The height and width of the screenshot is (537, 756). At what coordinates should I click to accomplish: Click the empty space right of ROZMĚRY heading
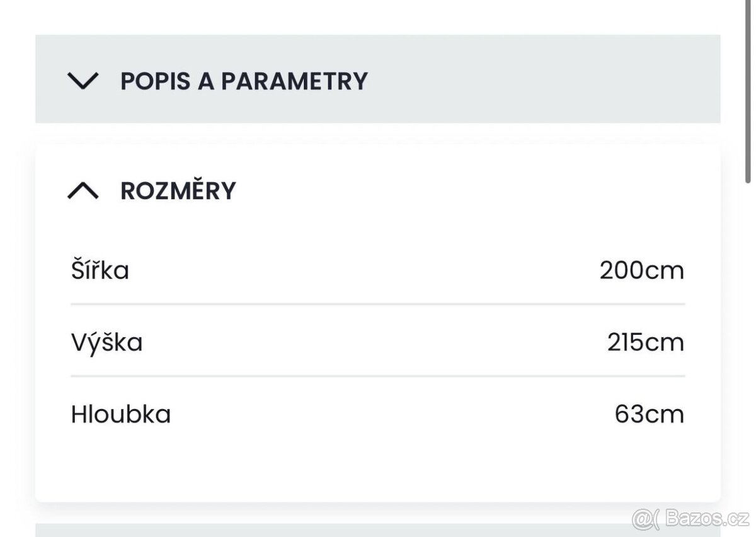click(472, 190)
